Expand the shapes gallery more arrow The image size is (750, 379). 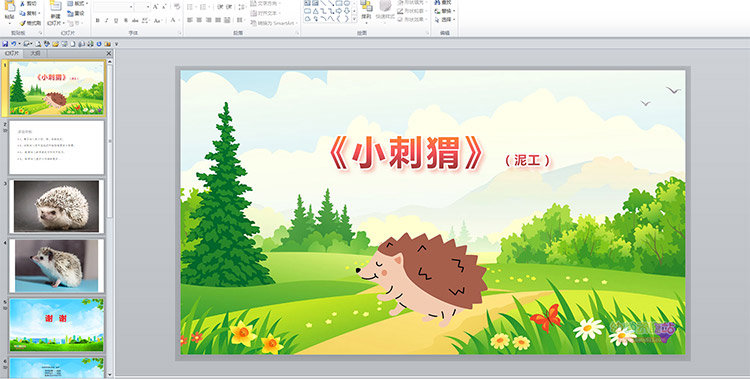pyautogui.click(x=354, y=19)
